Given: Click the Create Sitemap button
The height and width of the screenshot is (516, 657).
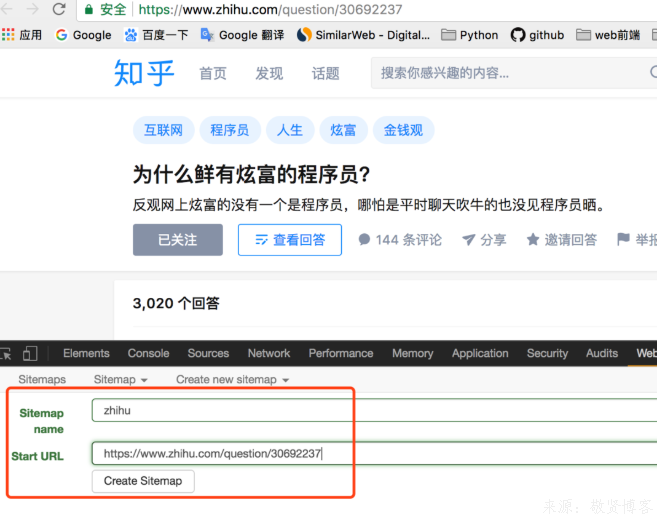Looking at the screenshot, I should tap(143, 481).
